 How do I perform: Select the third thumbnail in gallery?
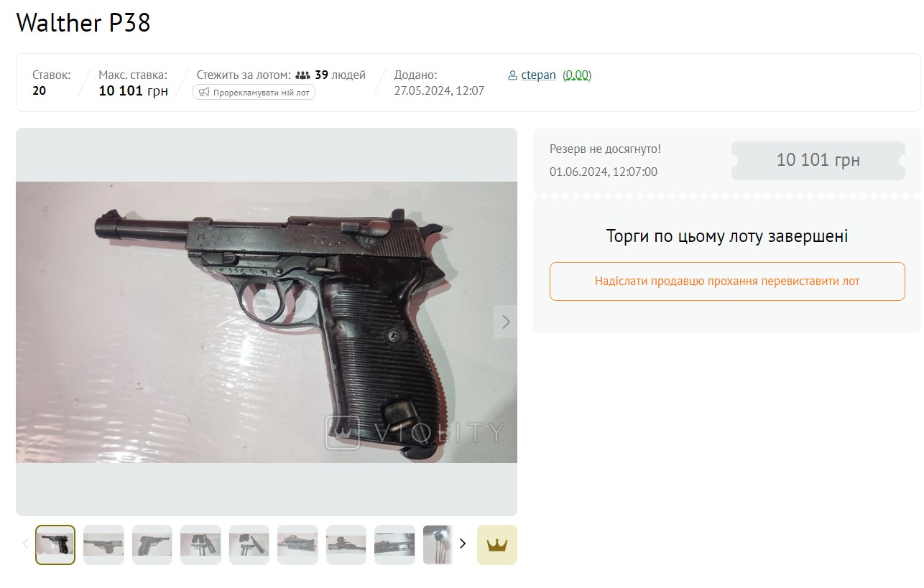152,545
